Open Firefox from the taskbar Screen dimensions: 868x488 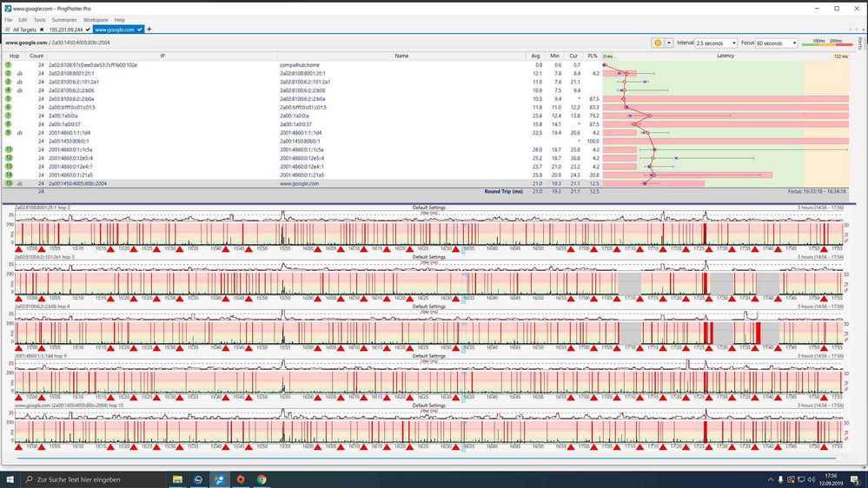point(241,479)
